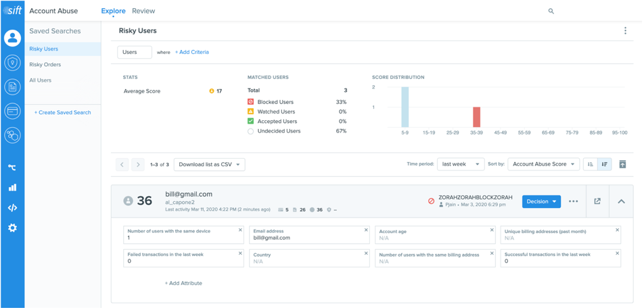
Task: Click the search magnifier icon
Action: click(x=551, y=11)
